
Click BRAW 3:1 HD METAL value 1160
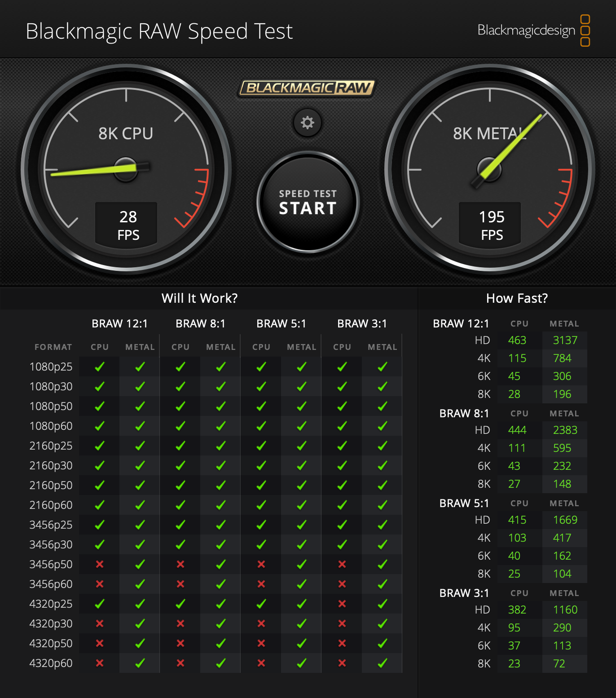pyautogui.click(x=565, y=610)
